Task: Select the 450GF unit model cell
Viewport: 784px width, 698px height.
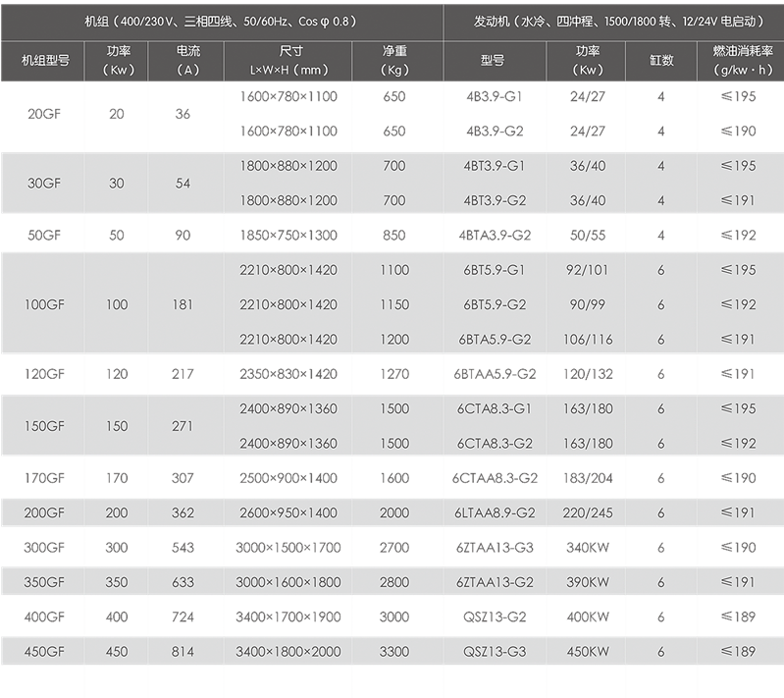Action: click(x=44, y=652)
